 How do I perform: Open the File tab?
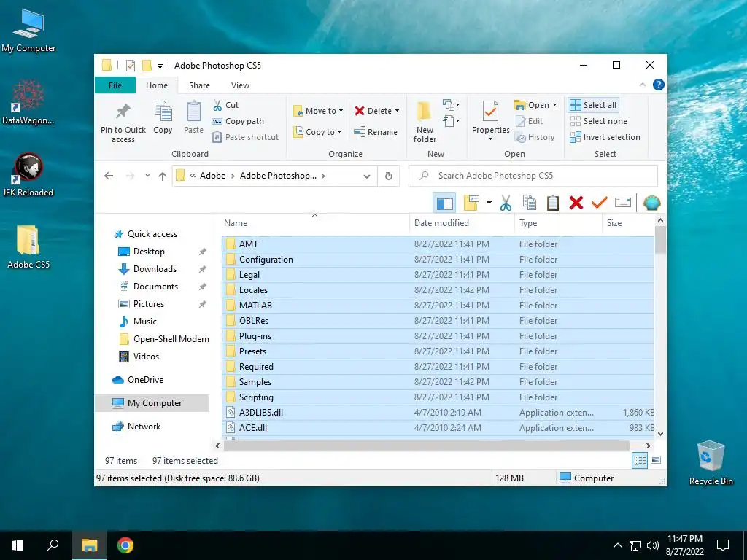(x=115, y=85)
